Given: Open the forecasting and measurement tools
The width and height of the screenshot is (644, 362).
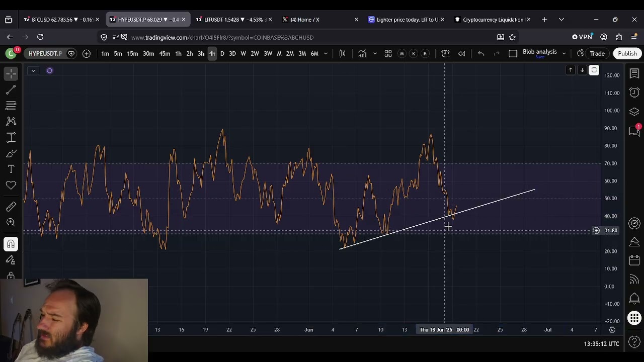Looking at the screenshot, I should (x=11, y=138).
